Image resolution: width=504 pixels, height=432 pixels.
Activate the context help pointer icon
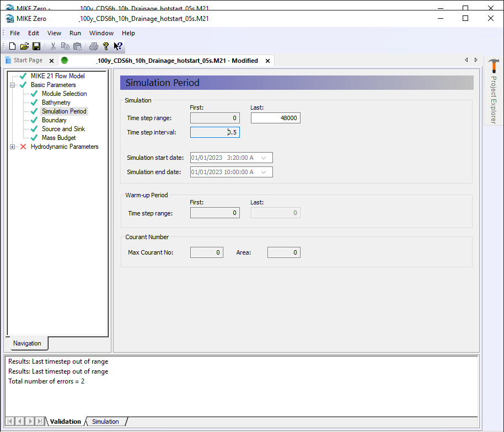(118, 46)
